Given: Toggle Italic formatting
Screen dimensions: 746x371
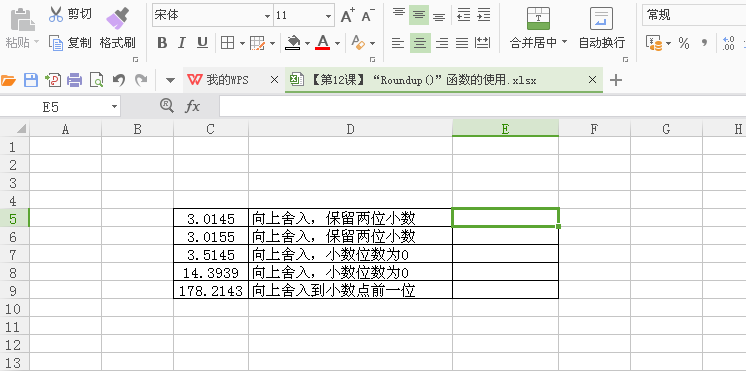Looking at the screenshot, I should coord(181,43).
